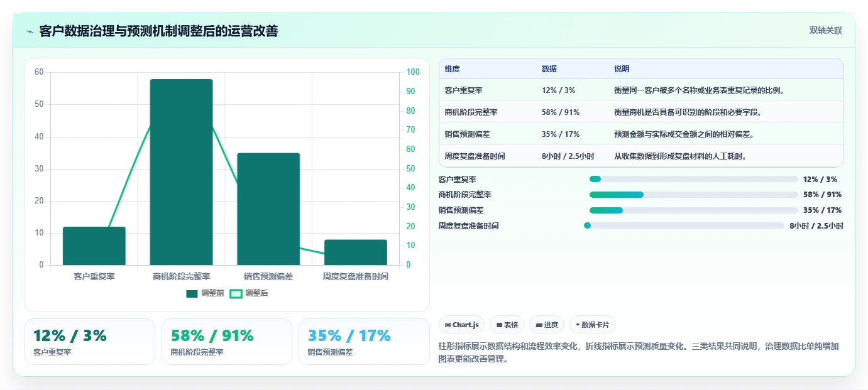The width and height of the screenshot is (868, 390).
Task: Click the 58% / 91% table cell
Action: (560, 112)
